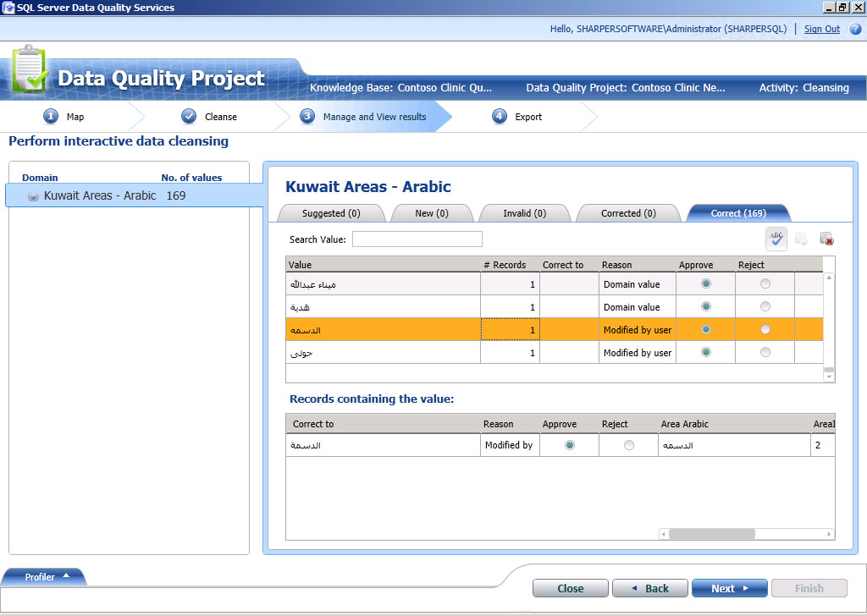Select the value cell حولى
The height and width of the screenshot is (616, 867).
click(x=384, y=353)
